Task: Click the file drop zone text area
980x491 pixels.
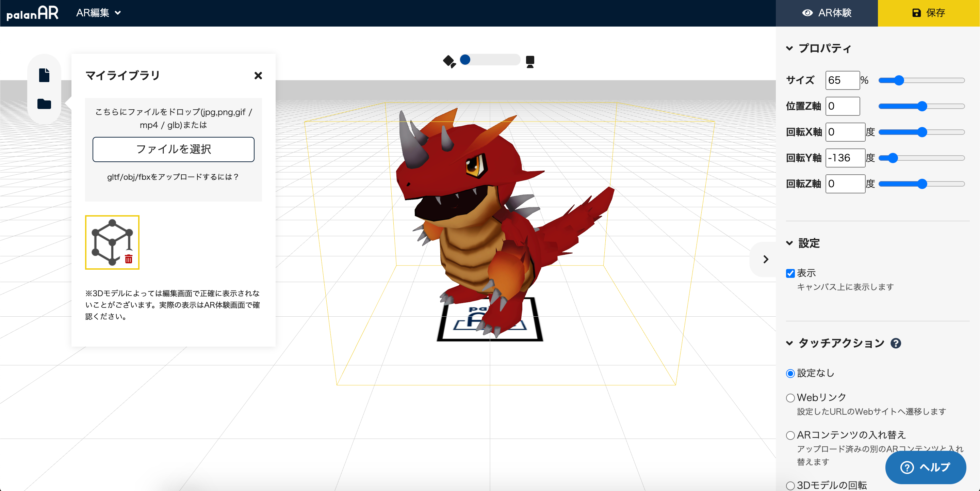Action: [x=174, y=118]
